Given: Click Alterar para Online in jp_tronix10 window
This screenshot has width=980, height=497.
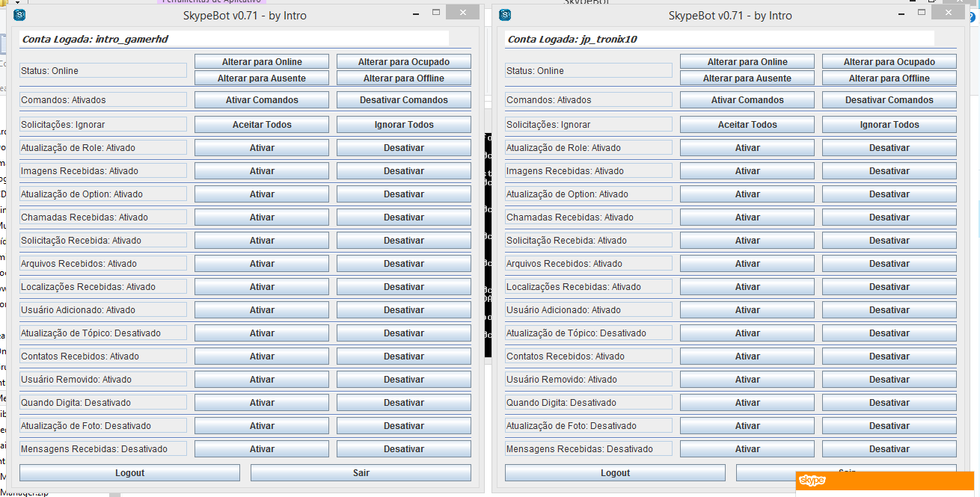Looking at the screenshot, I should pos(747,61).
